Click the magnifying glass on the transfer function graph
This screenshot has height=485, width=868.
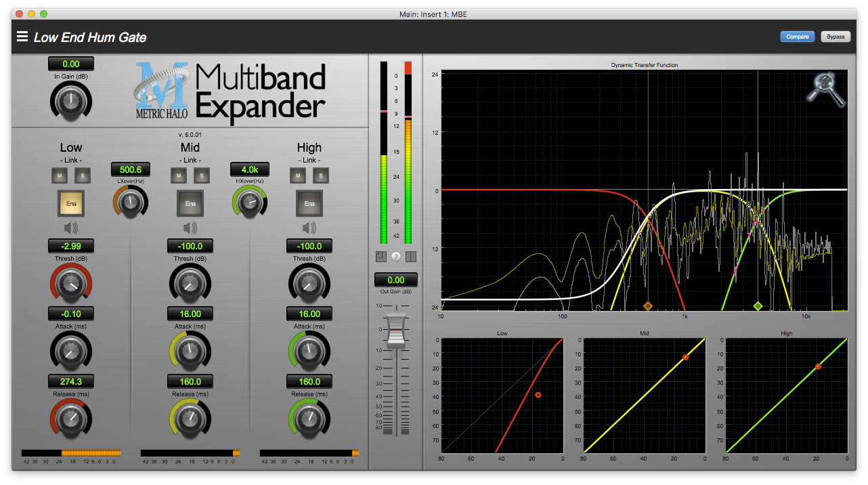825,92
